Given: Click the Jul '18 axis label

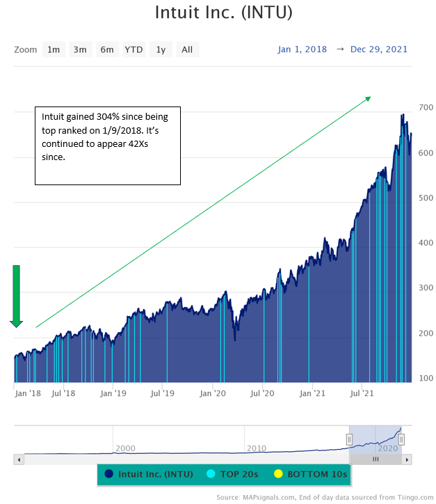Looking at the screenshot, I should (x=63, y=393).
